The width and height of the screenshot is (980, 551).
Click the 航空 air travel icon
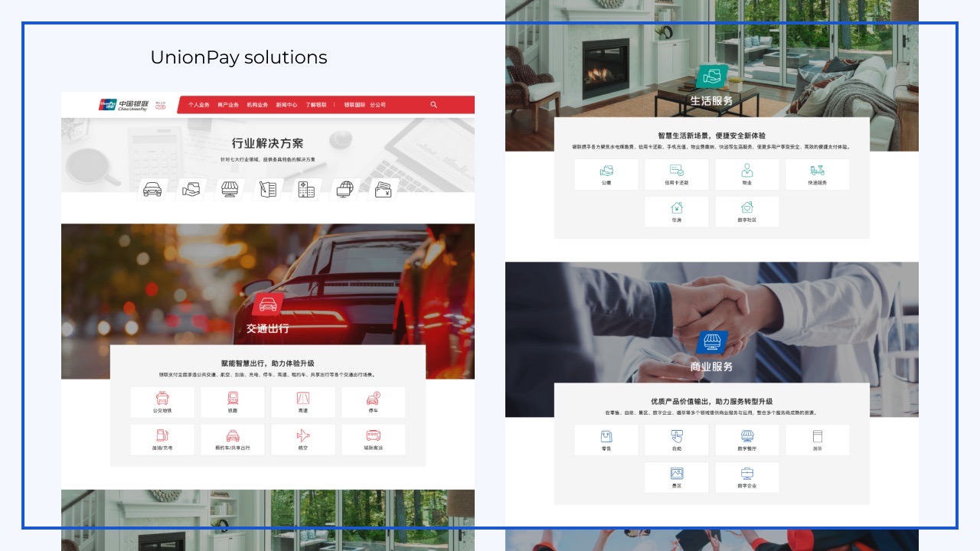[303, 439]
